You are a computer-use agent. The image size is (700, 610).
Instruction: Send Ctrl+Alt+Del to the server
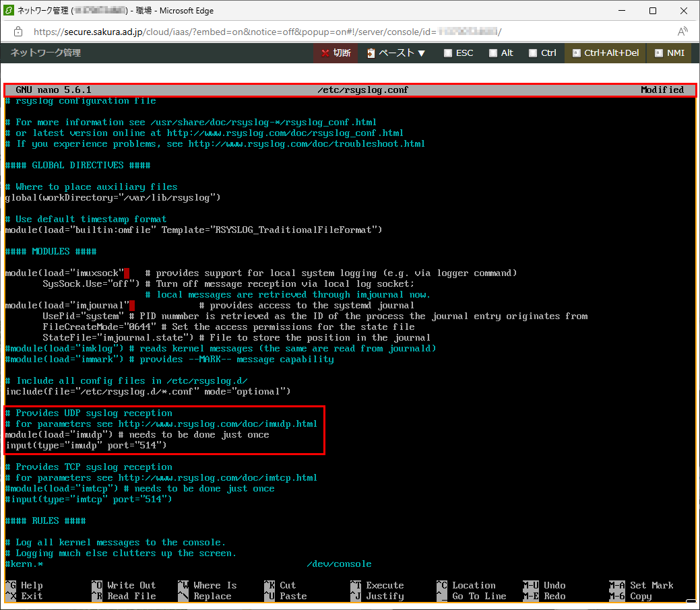coord(606,53)
